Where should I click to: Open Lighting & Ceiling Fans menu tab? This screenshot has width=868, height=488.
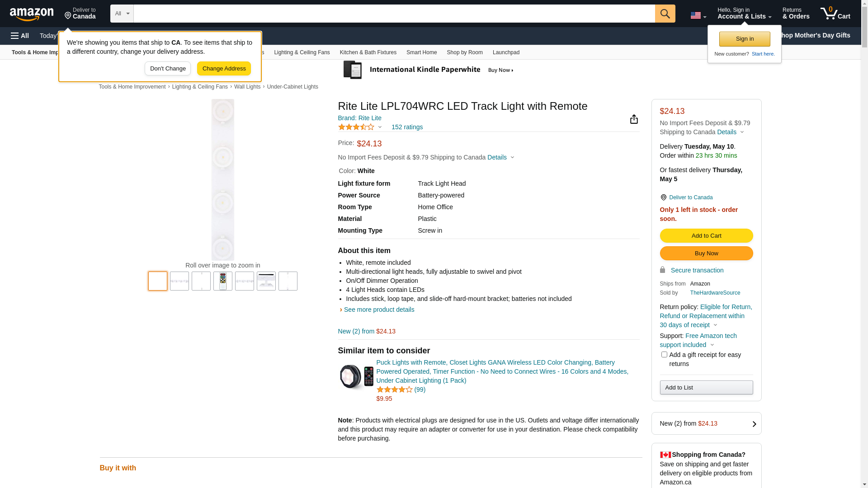[302, 52]
